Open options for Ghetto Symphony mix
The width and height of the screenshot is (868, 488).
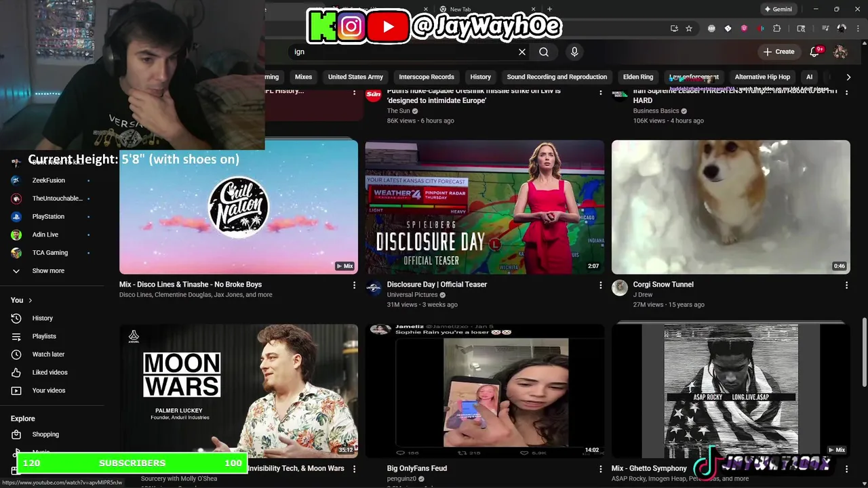pos(846,469)
